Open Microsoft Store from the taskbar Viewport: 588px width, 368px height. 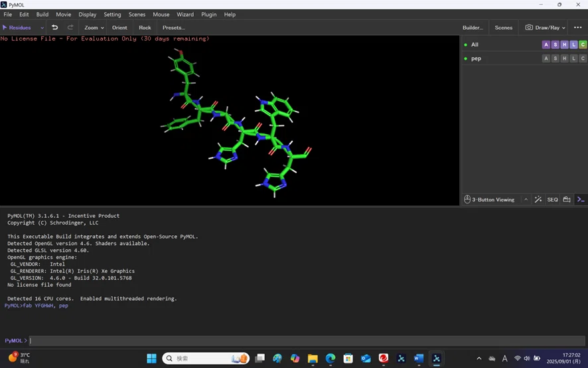pyautogui.click(x=348, y=359)
